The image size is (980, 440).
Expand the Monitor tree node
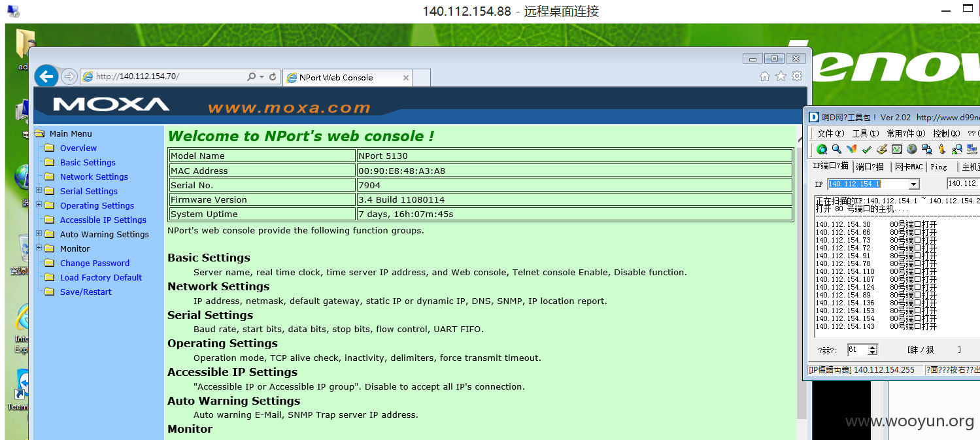39,248
